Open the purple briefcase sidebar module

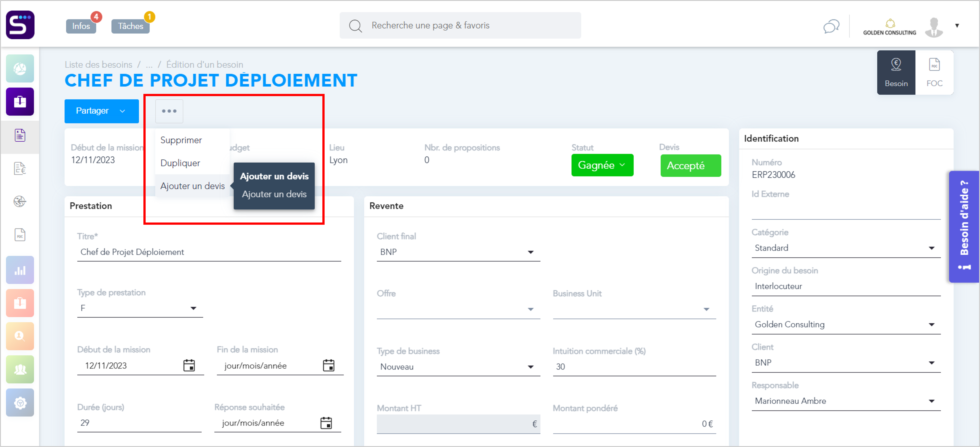(20, 102)
